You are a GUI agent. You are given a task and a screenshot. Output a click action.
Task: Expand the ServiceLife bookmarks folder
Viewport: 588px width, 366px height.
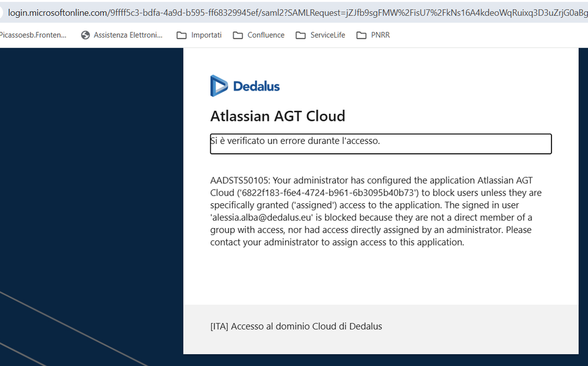pyautogui.click(x=320, y=35)
